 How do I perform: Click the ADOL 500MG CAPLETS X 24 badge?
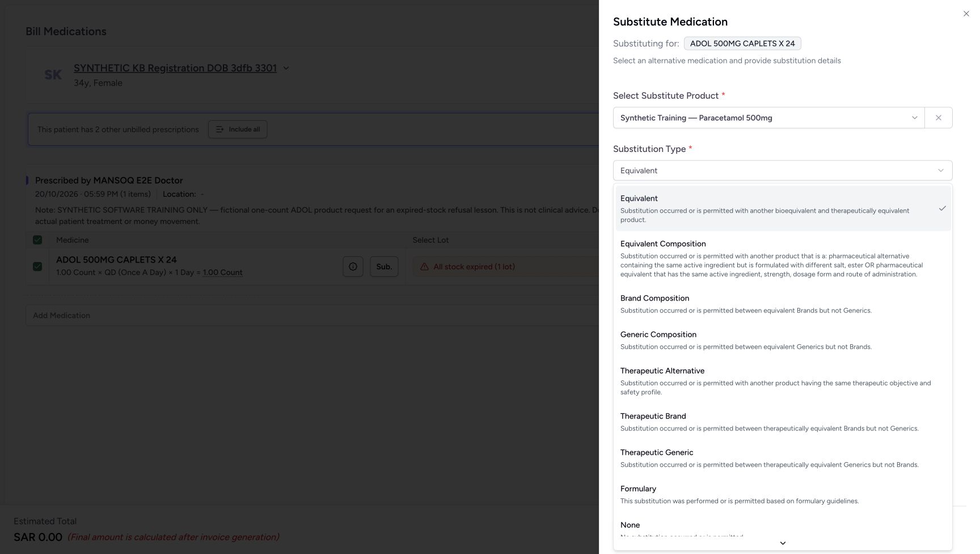click(742, 44)
